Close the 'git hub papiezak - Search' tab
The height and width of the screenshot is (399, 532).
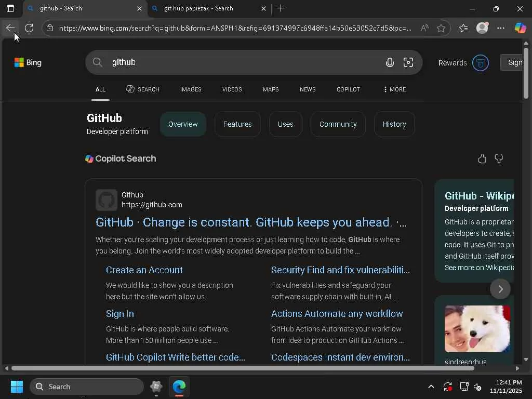pyautogui.click(x=263, y=8)
